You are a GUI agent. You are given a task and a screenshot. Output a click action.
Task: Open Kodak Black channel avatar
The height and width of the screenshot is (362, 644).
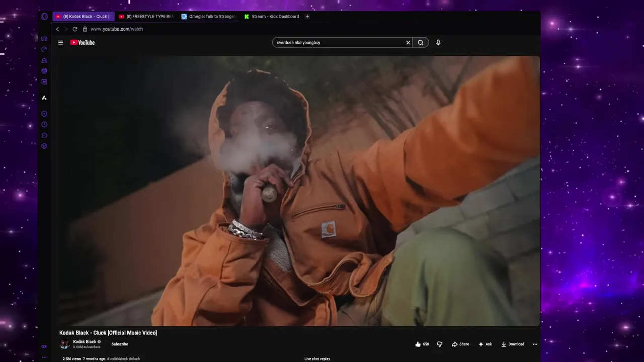[64, 344]
